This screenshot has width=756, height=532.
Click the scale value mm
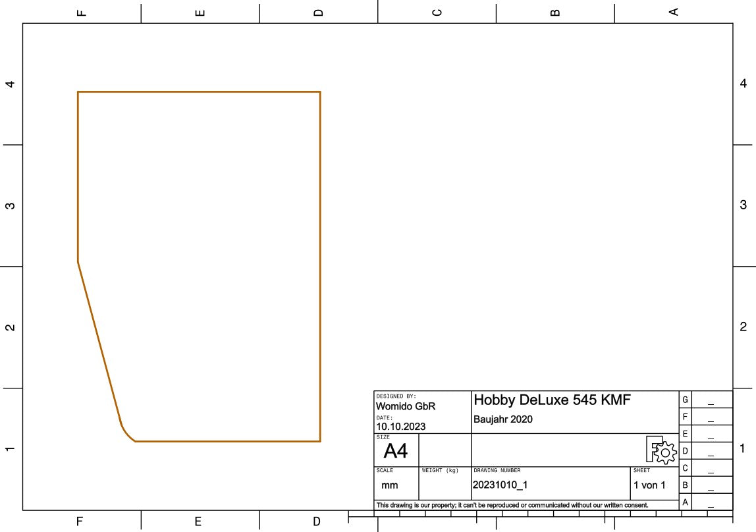tap(389, 485)
